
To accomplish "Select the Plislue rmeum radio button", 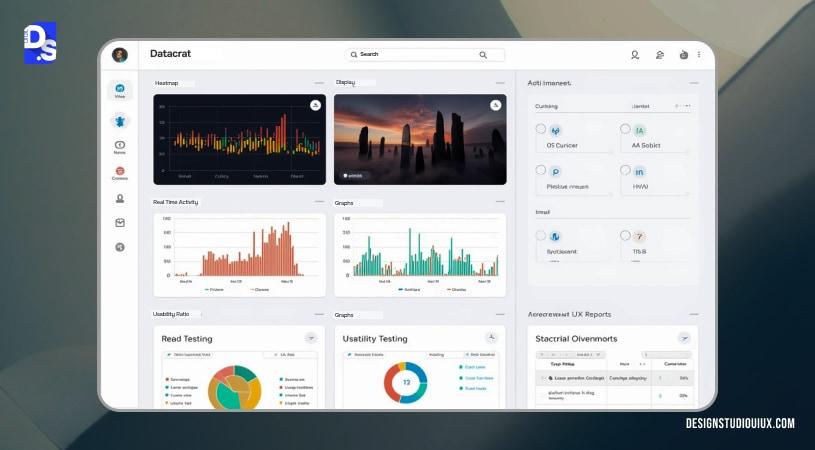I will tap(541, 170).
